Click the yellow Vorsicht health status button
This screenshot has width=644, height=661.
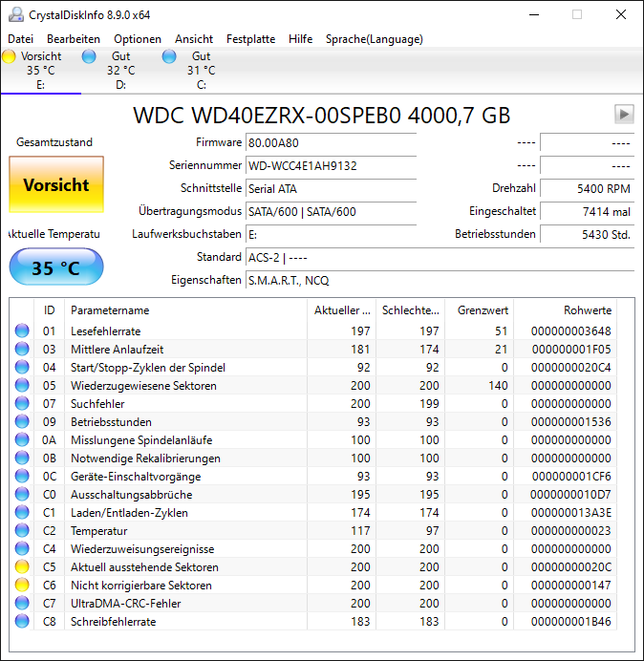coord(56,184)
